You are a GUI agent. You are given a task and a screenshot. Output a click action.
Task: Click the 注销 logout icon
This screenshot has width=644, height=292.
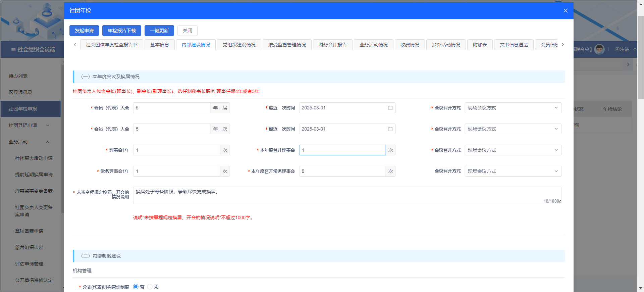coord(618,49)
